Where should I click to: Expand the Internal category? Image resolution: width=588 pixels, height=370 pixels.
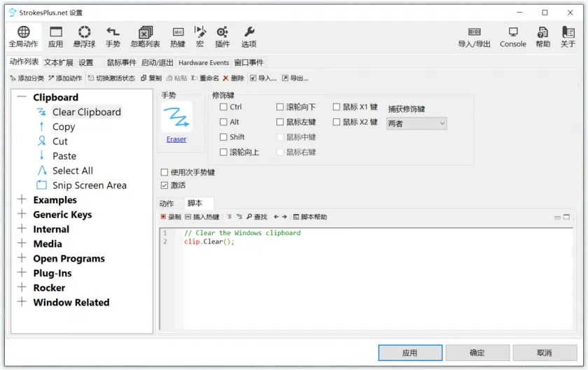click(22, 229)
